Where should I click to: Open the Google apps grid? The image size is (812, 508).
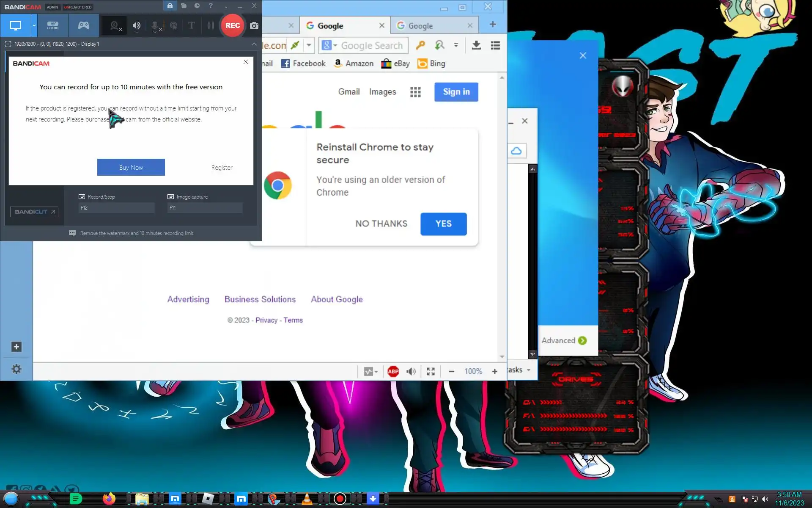click(415, 92)
